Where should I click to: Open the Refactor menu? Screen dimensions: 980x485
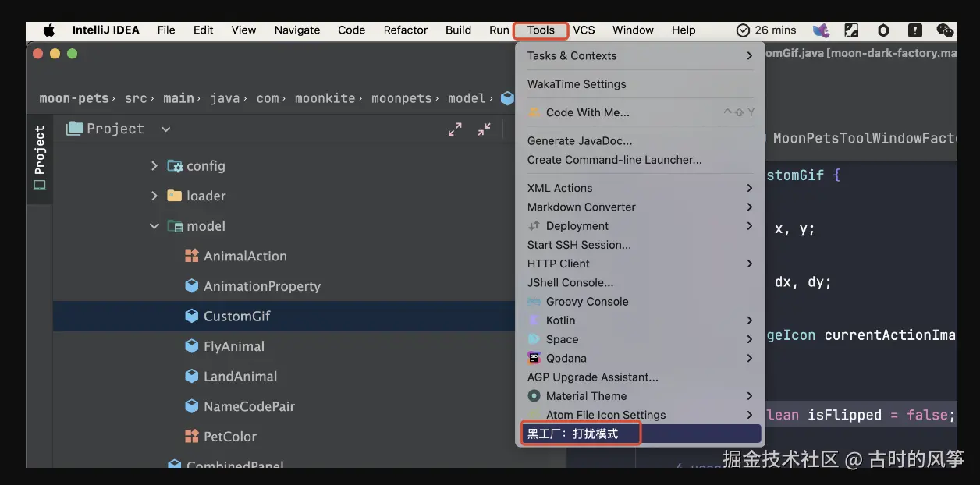coord(406,30)
